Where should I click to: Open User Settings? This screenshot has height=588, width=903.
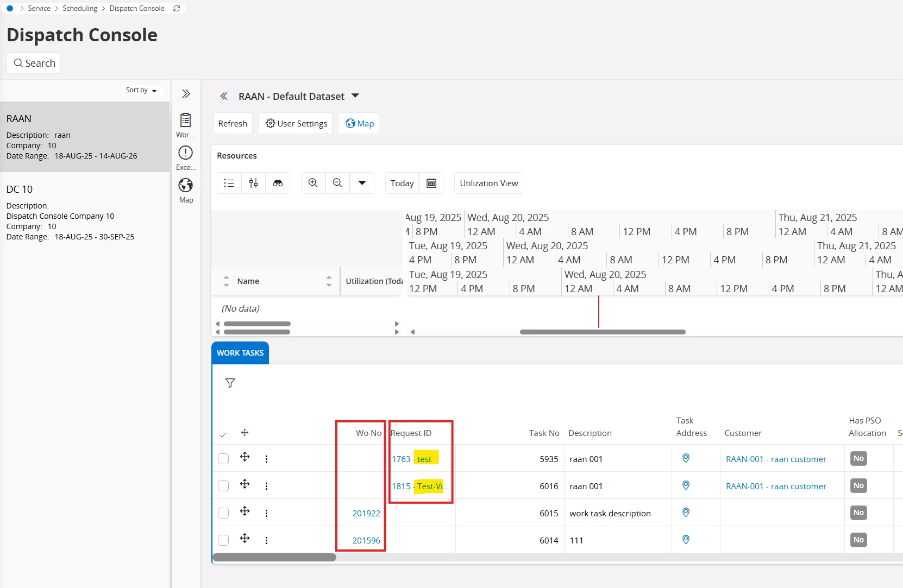[296, 123]
